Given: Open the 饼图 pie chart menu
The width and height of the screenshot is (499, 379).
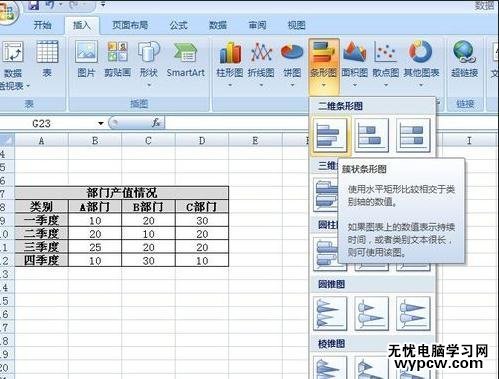Looking at the screenshot, I should point(292,63).
